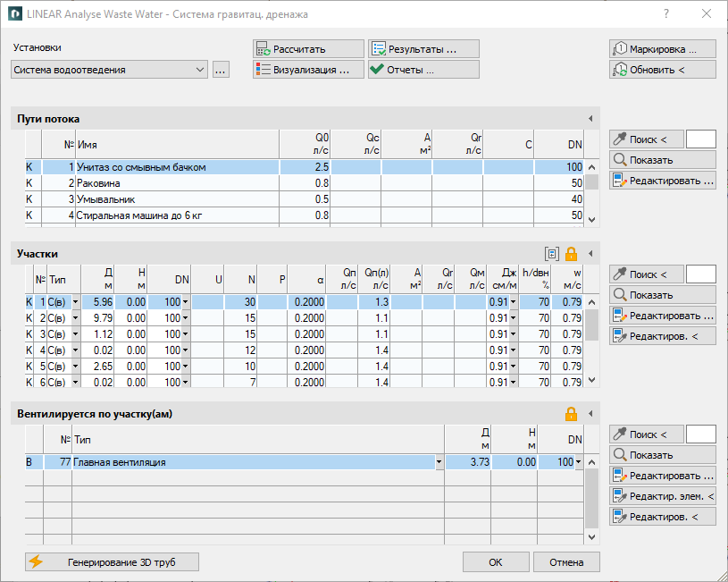The image size is (728, 582).
Task: Open DN dropdown for section row 2
Action: [x=186, y=318]
